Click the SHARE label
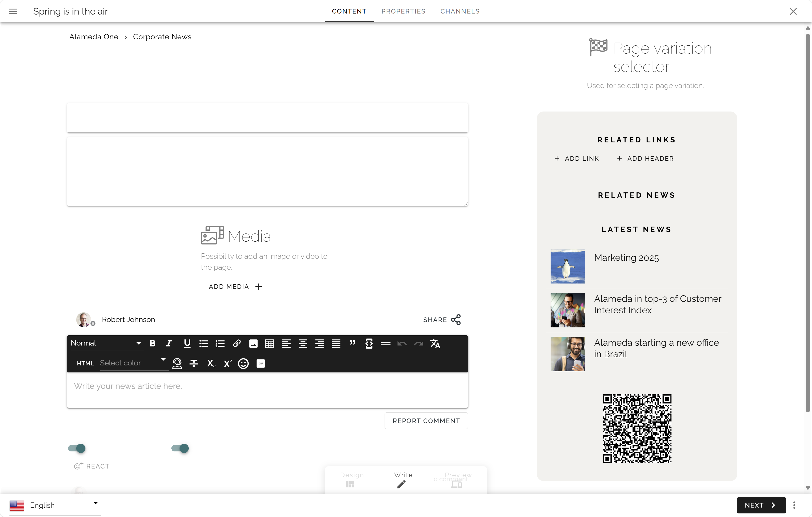Viewport: 812px width, 517px height. 435,319
